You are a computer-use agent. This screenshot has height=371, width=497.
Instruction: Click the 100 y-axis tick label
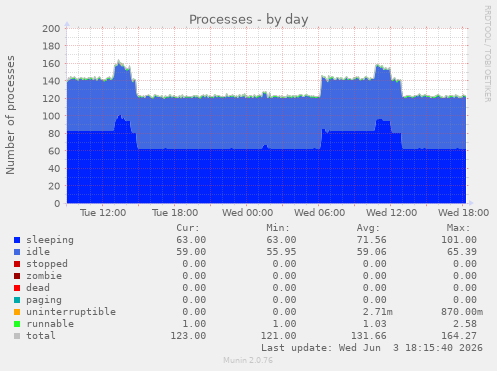pos(51,116)
